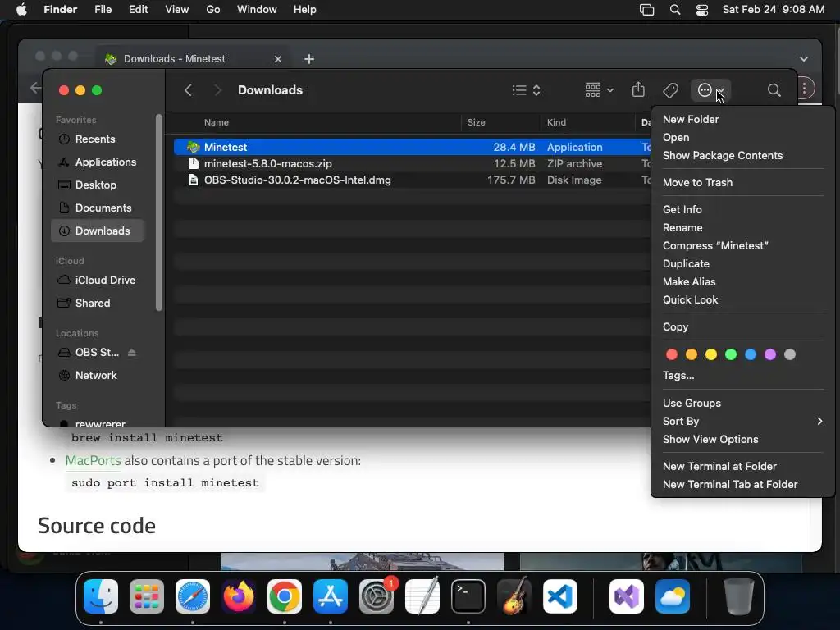Choose Move to Trash
Image resolution: width=840 pixels, height=630 pixels.
point(742,183)
